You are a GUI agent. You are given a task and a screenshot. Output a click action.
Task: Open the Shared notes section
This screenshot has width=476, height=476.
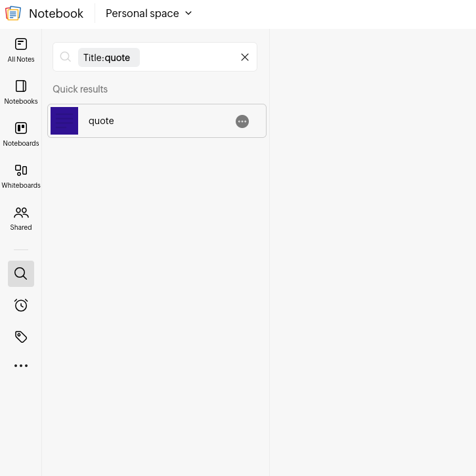21,218
